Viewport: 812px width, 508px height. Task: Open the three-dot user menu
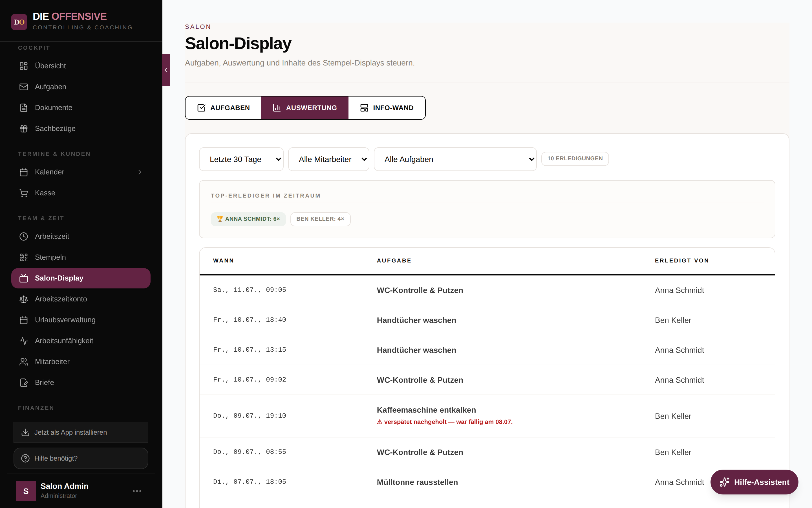137,491
